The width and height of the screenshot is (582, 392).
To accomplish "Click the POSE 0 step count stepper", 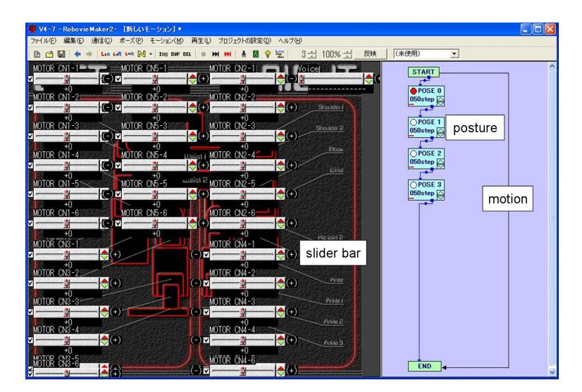I will pos(440,101).
